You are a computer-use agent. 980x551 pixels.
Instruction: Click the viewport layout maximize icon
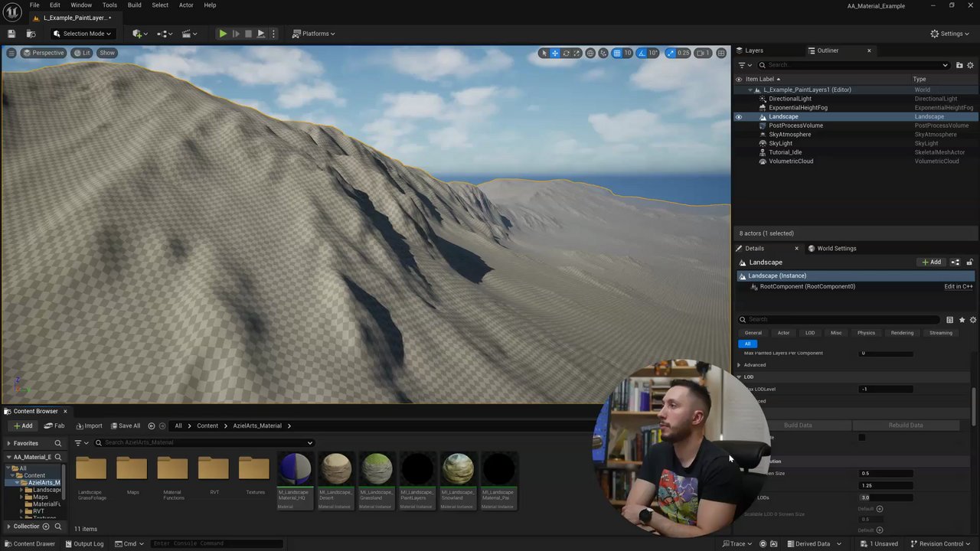[x=721, y=53]
